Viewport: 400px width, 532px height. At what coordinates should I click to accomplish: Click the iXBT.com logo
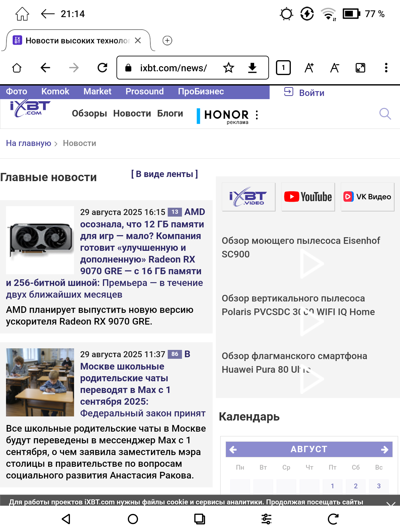click(30, 108)
